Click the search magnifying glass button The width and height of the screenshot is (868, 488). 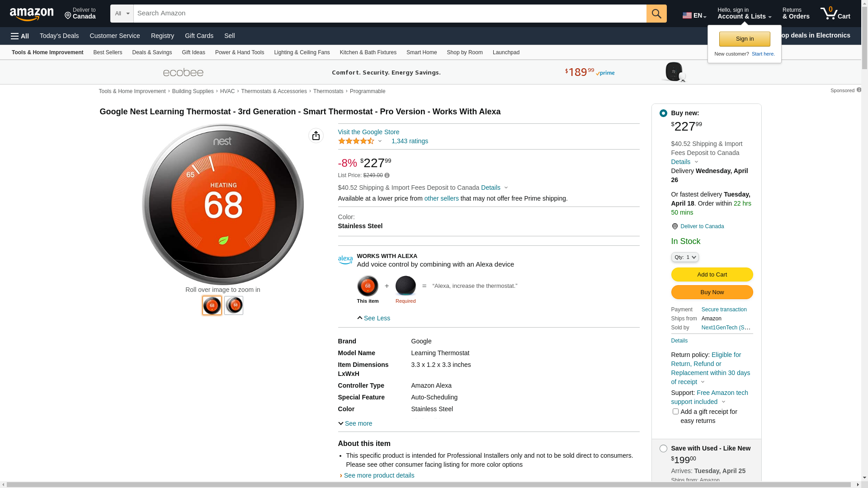pyautogui.click(x=656, y=14)
